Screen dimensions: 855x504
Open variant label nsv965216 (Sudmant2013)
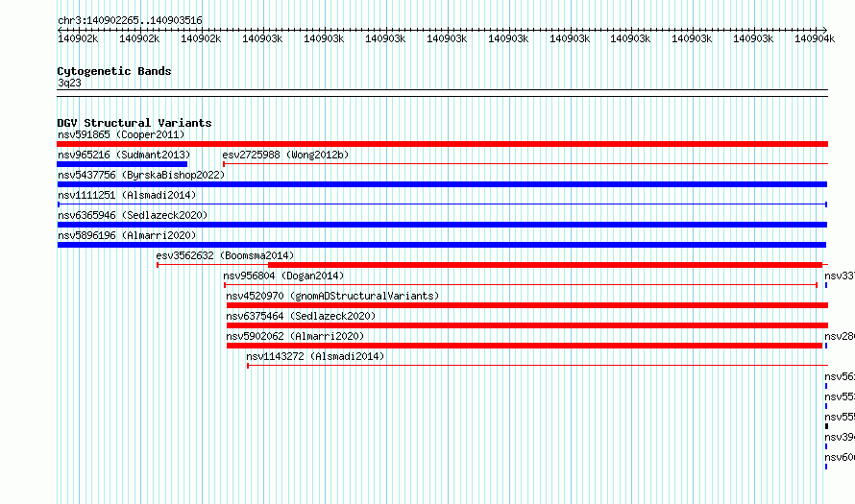point(124,155)
